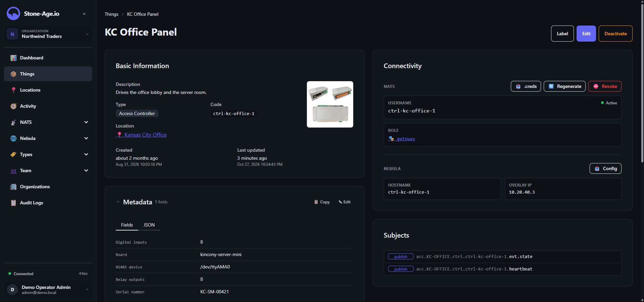Click the Audit Logs icon in sidebar

pos(13,203)
